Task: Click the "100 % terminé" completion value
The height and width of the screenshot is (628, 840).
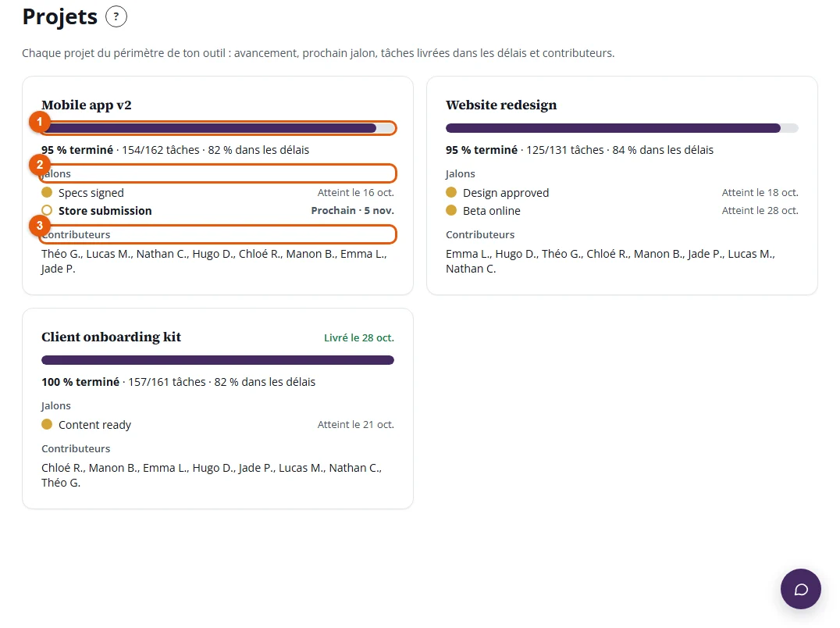Action: (80, 382)
